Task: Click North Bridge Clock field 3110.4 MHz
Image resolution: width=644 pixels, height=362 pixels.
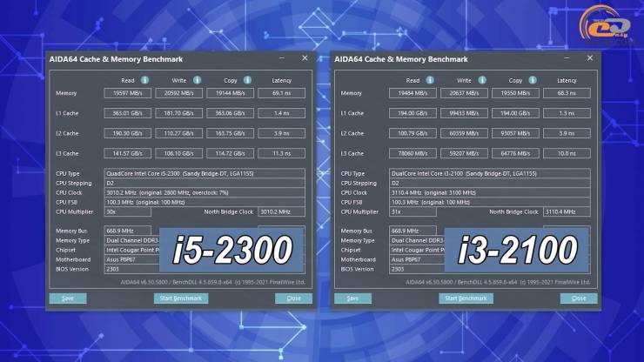Action: pos(567,212)
